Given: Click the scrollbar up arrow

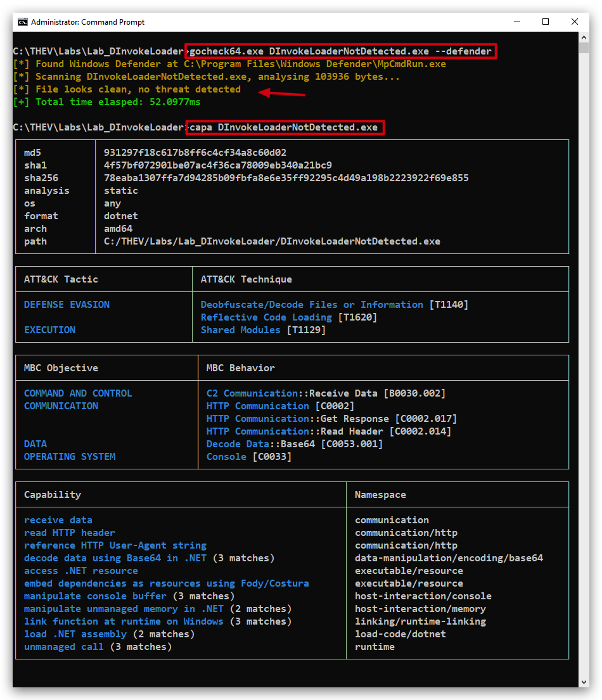Looking at the screenshot, I should pos(584,37).
